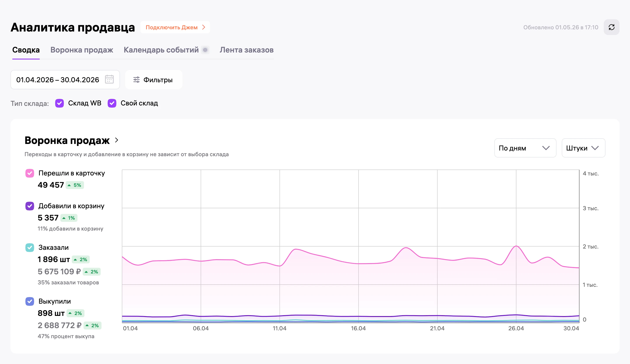
Task: Open the Фильтры button
Action: (x=154, y=80)
